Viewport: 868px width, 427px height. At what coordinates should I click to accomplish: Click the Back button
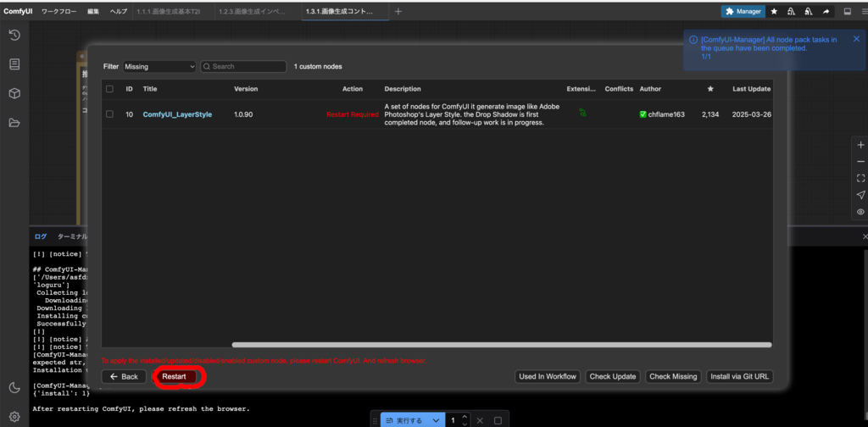pyautogui.click(x=124, y=376)
